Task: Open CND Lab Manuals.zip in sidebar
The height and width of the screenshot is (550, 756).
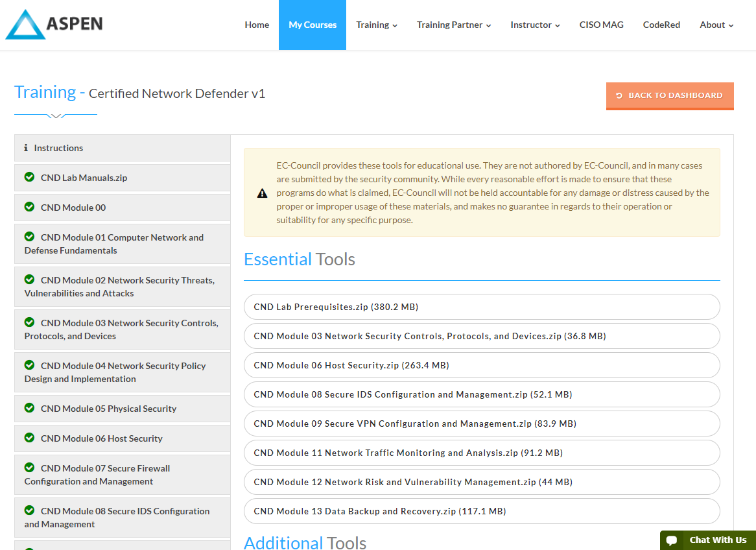Action: tap(123, 178)
